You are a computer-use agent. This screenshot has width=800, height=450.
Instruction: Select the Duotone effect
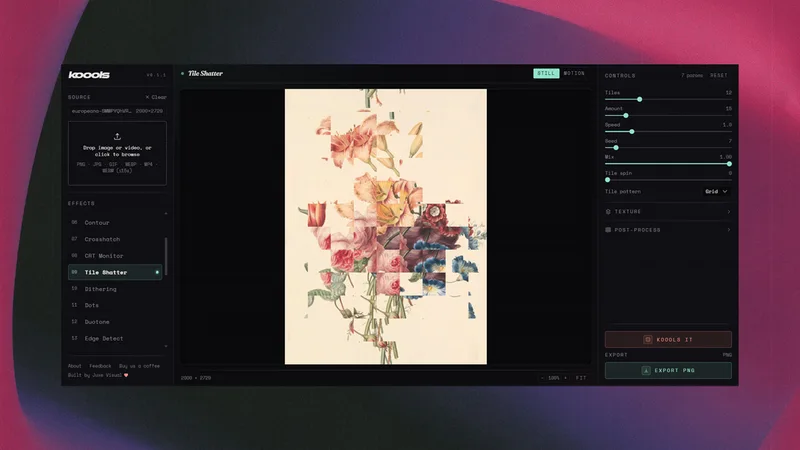tap(115, 322)
